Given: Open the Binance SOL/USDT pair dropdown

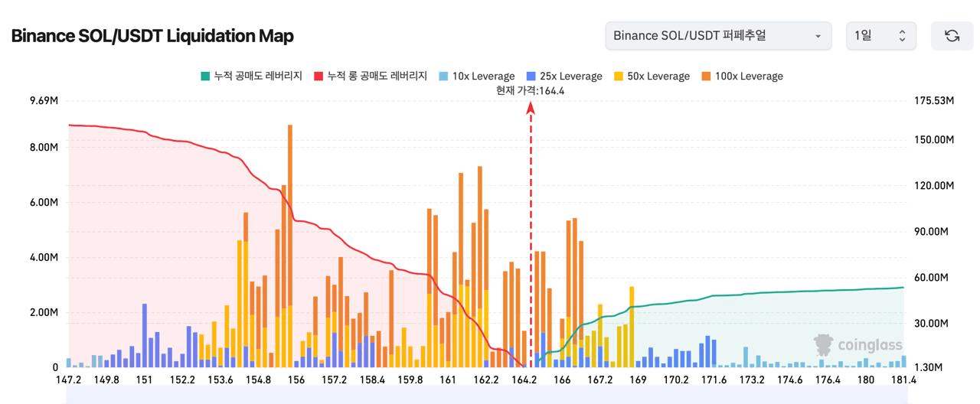Looking at the screenshot, I should pyautogui.click(x=718, y=36).
